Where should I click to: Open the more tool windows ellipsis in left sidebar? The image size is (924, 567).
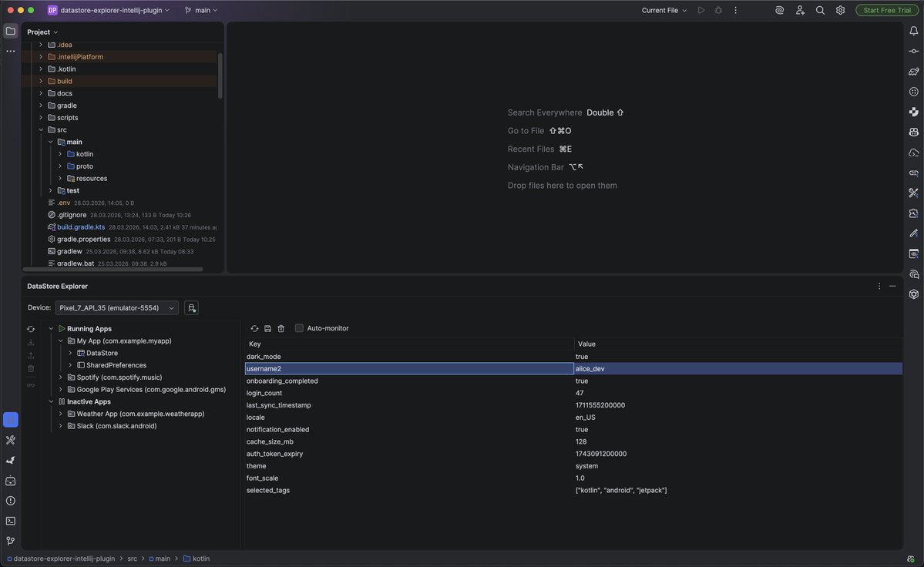(11, 51)
